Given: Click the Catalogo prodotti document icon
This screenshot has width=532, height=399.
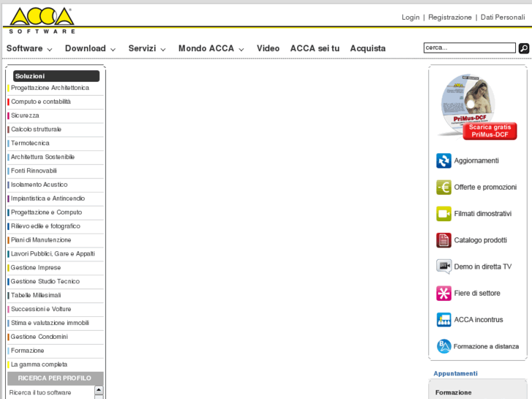Looking at the screenshot, I should 443,240.
